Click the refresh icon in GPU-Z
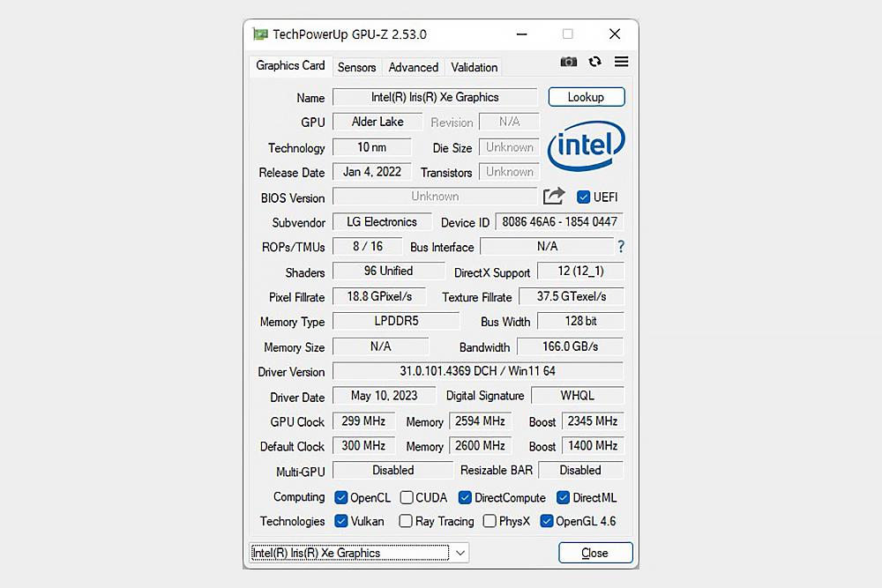The image size is (882, 588). 594,62
